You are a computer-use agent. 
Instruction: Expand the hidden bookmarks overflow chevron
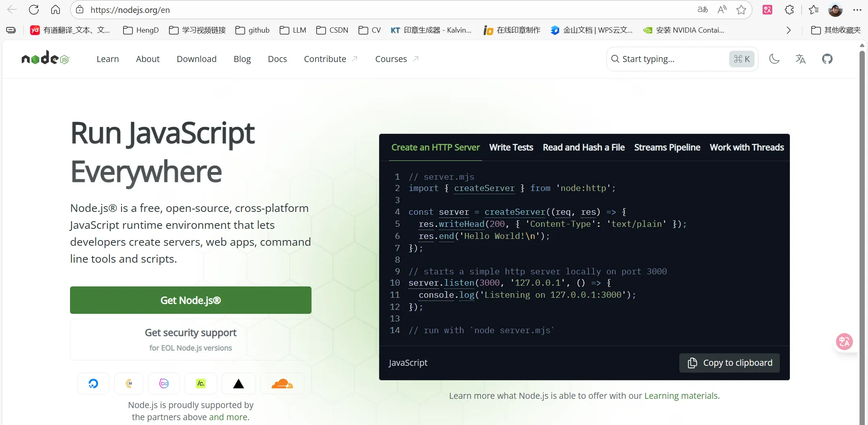(789, 30)
